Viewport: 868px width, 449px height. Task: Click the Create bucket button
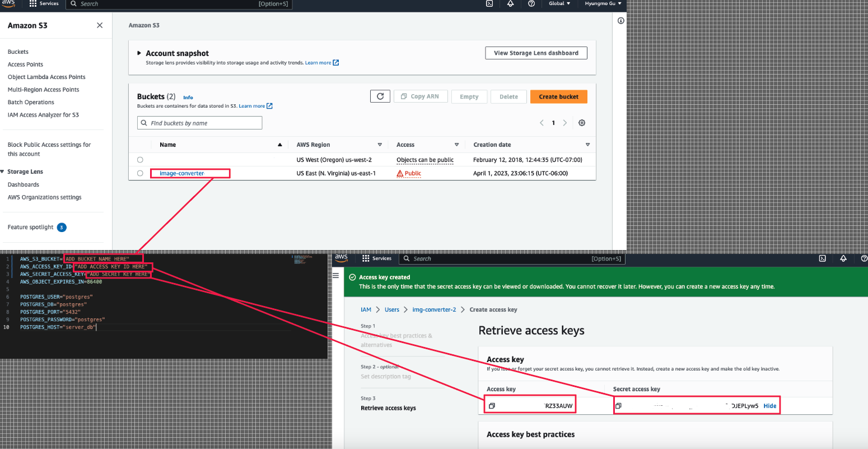point(558,96)
